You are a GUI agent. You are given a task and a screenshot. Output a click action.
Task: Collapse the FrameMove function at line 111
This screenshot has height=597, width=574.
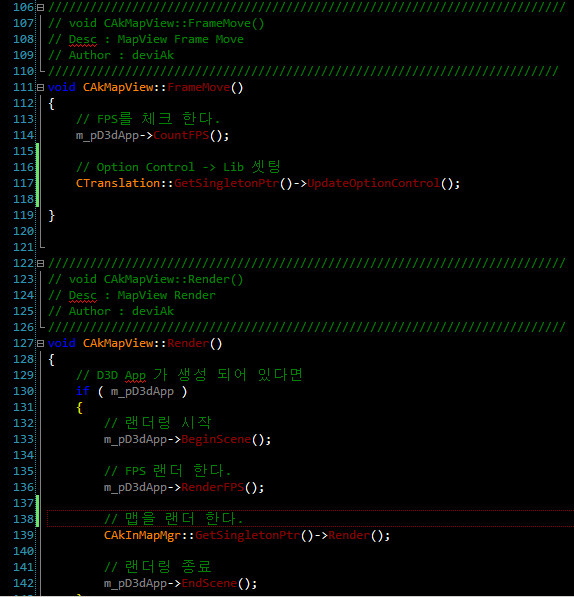click(x=40, y=87)
